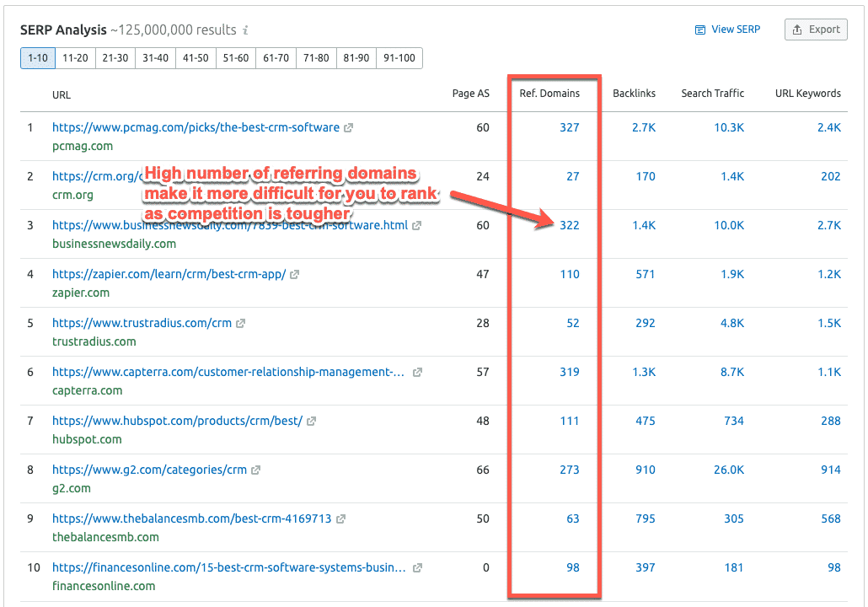This screenshot has width=868, height=607.
Task: Open the View SERP link
Action: pos(727,30)
